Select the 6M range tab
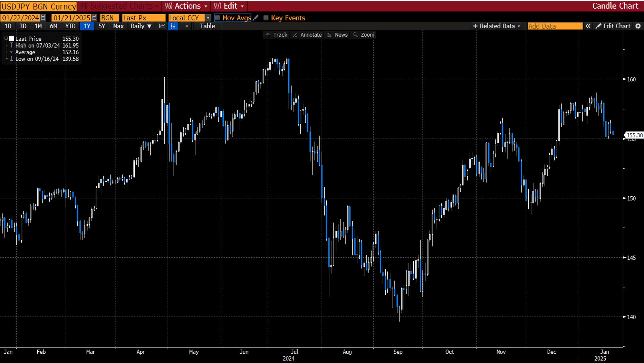644x363 pixels. pyautogui.click(x=54, y=26)
